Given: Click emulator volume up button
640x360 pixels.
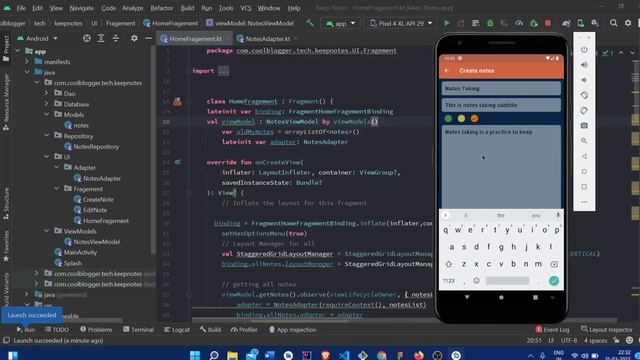Looking at the screenshot, I should point(584,65).
